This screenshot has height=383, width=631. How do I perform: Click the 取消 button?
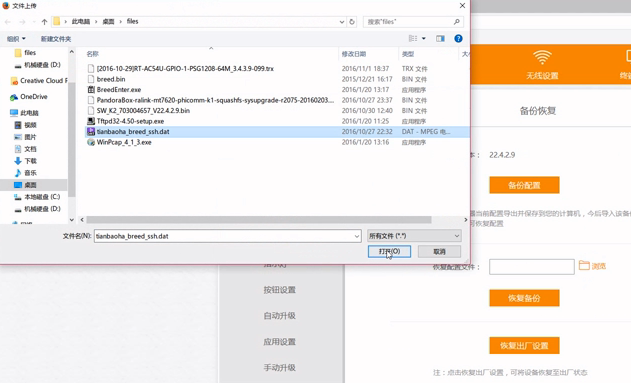pos(439,251)
